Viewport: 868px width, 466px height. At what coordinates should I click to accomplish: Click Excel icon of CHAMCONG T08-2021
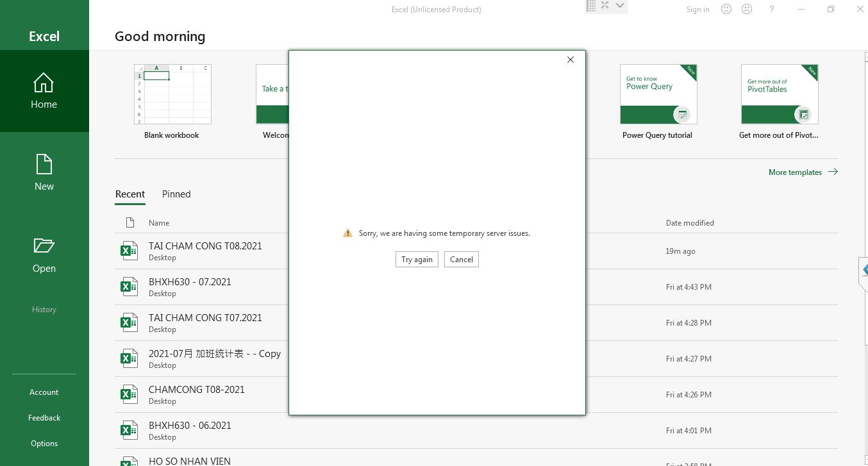point(129,394)
